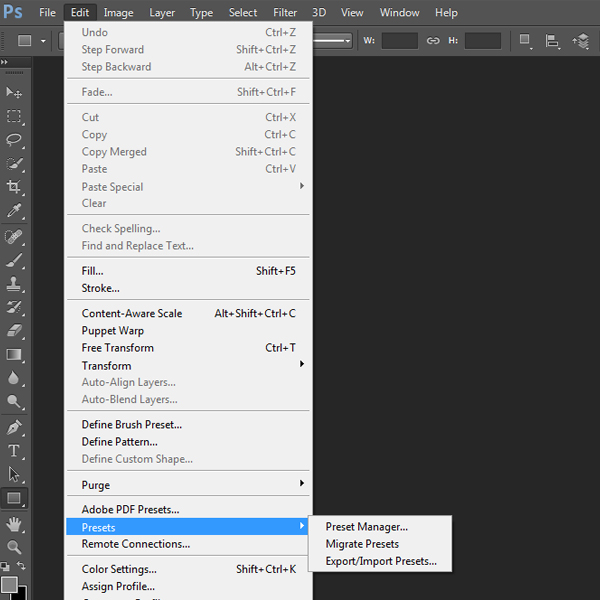Open Adobe PDF Presets

tap(188, 510)
